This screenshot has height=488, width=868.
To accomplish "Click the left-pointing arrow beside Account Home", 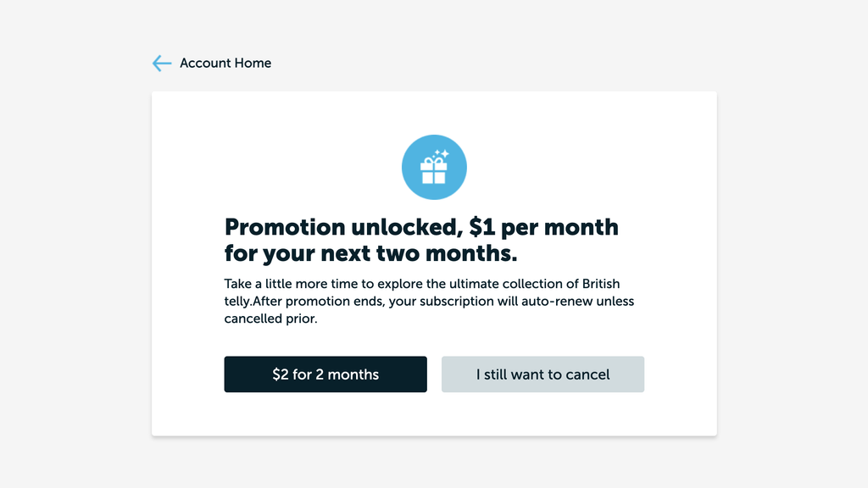I will (161, 63).
